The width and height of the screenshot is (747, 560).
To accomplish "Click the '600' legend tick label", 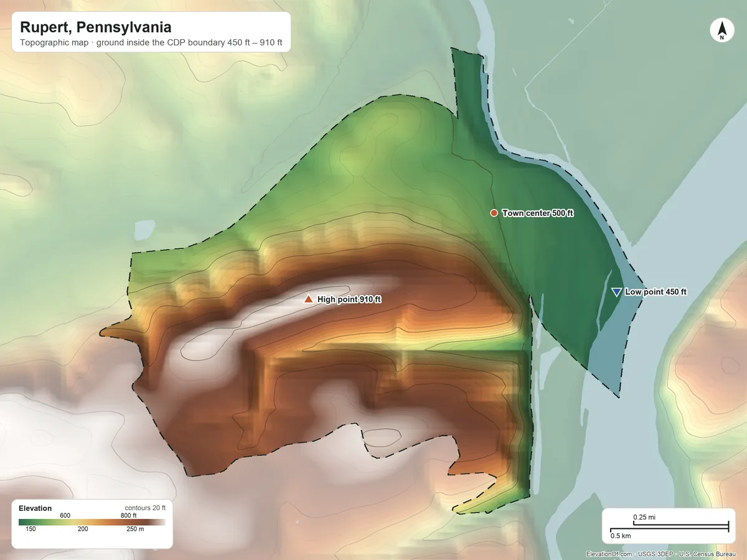I will [x=65, y=515].
